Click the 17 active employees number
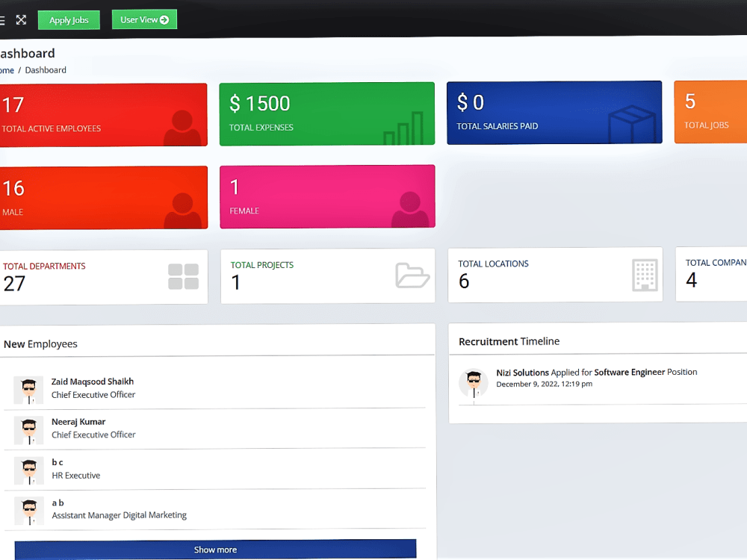 pyautogui.click(x=13, y=105)
